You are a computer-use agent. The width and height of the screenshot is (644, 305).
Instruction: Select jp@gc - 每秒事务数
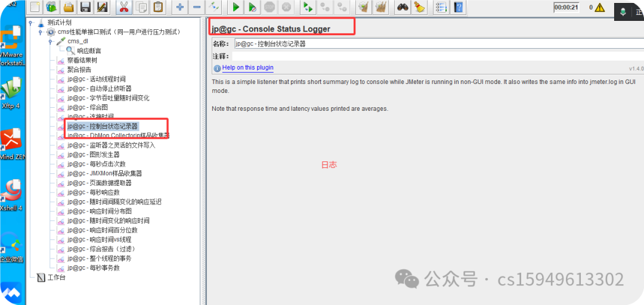click(94, 268)
